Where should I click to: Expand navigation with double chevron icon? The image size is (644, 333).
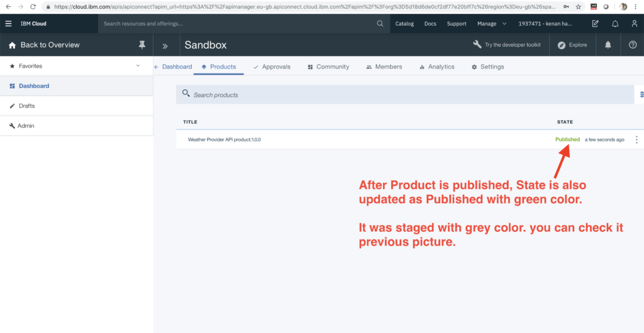[165, 46]
